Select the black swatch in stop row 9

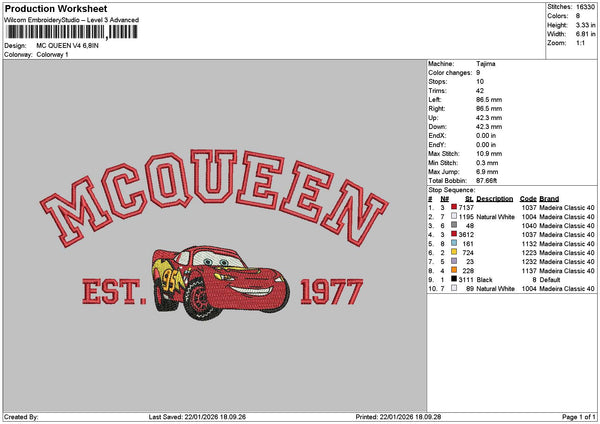tap(454, 279)
